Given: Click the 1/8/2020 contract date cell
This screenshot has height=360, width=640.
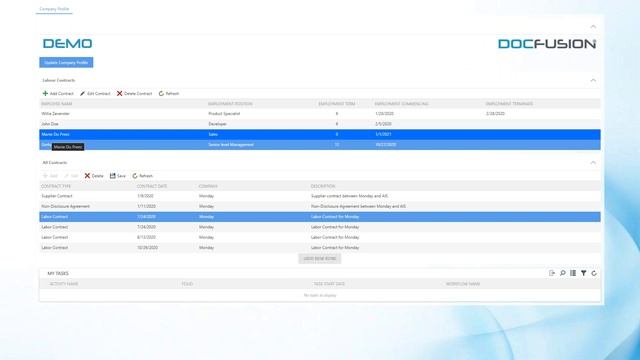Looking at the screenshot, I should [x=145, y=196].
